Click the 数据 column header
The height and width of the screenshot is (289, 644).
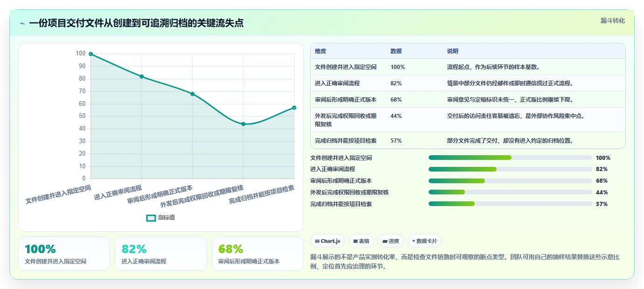396,51
